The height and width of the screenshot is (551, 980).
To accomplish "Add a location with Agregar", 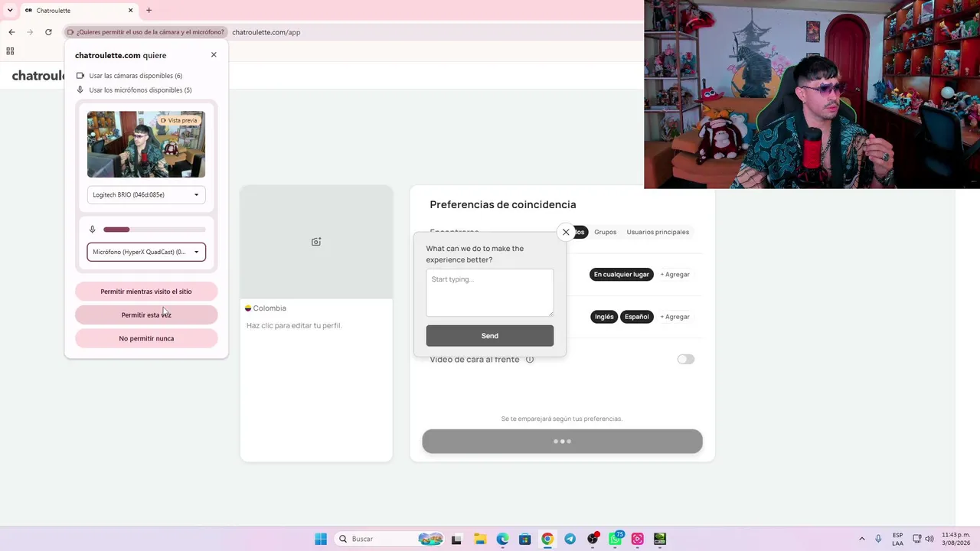I will point(675,275).
